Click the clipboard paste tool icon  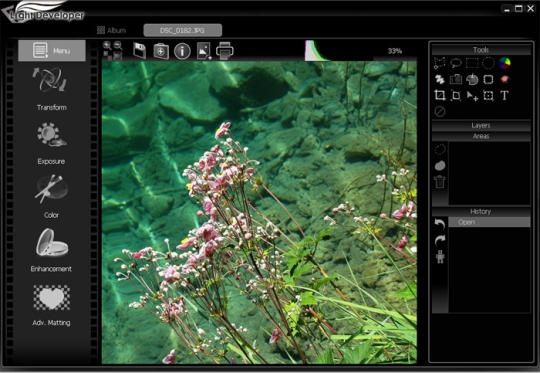pos(456,79)
